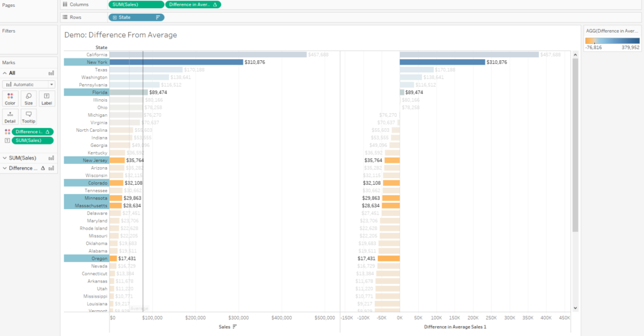Click sort icon beside Sales axis title
The image size is (644, 336).
(235, 327)
